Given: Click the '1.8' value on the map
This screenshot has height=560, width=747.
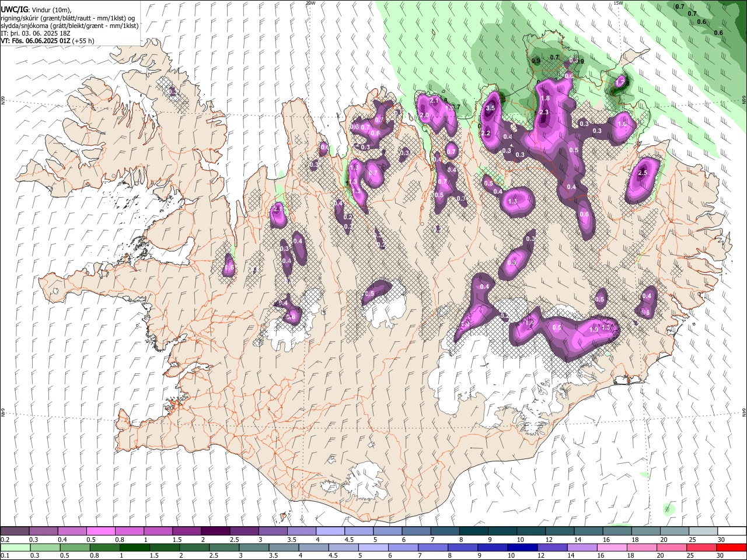Looking at the screenshot, I should click(546, 99).
